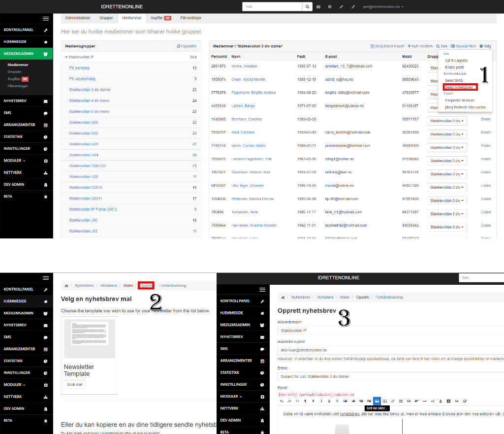
Task: Open the envelope messages icon in top bar
Action: [318, 7]
